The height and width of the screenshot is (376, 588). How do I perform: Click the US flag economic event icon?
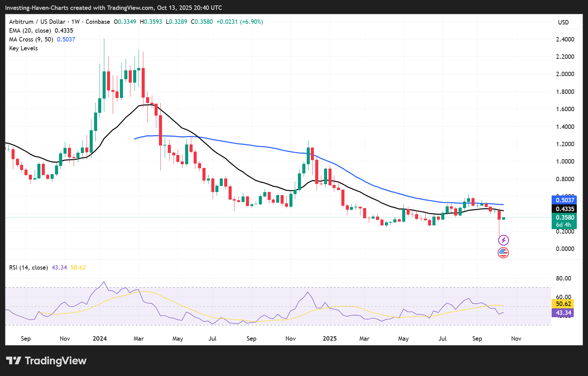point(503,253)
